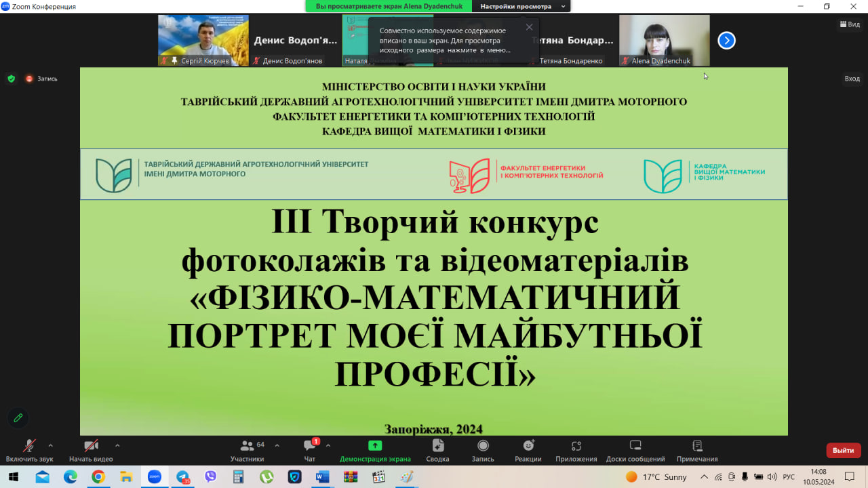
Task: Click the Вход button at right edge
Action: pos(852,79)
